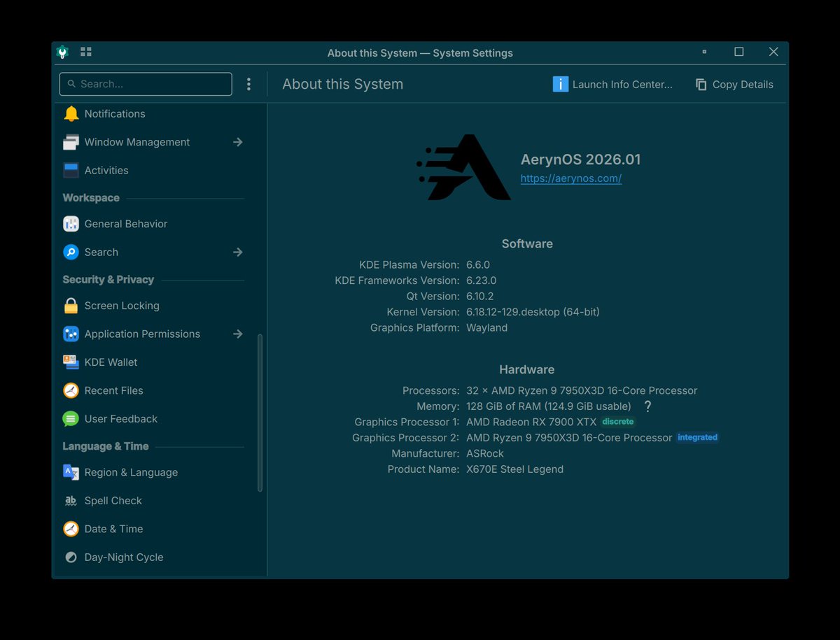Click the KDE Wallet icon
Viewport: 840px width, 640px height.
[71, 362]
